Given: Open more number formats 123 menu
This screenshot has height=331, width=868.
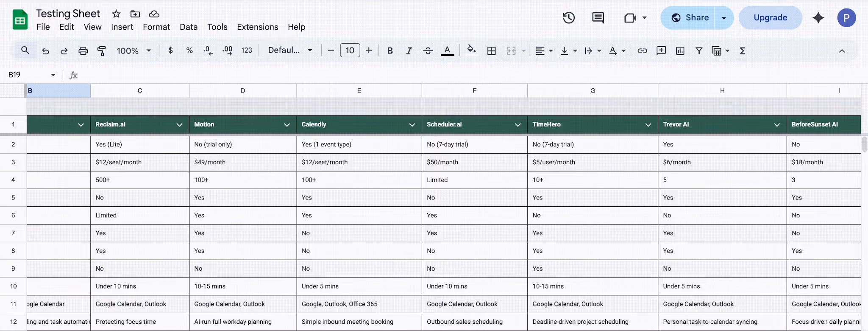Looking at the screenshot, I should coord(247,50).
